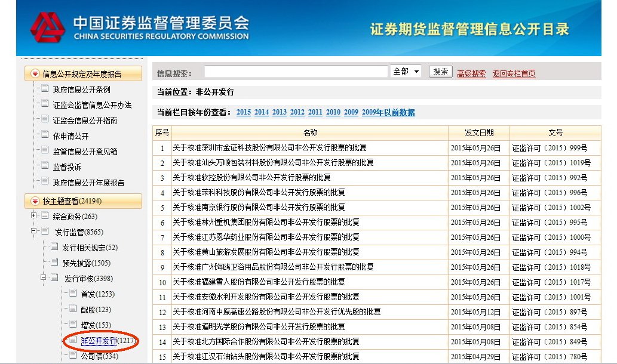617x364 pixels.
Task: Open 软控股份 approval document
Action: click(x=251, y=178)
